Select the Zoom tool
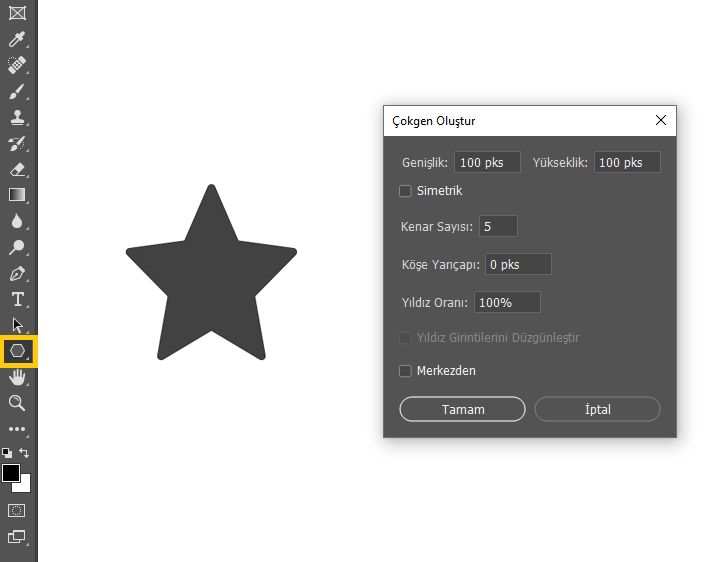Image resolution: width=705 pixels, height=562 pixels. pyautogui.click(x=17, y=403)
